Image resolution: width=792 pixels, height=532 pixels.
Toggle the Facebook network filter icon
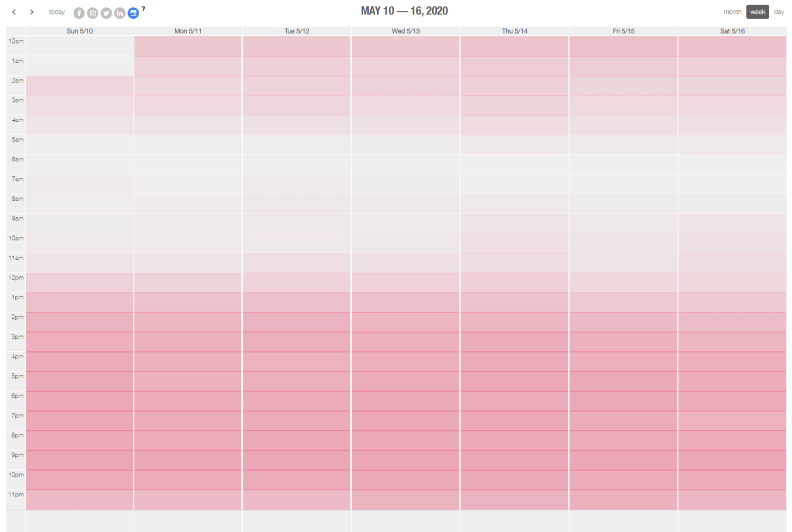[x=79, y=13]
